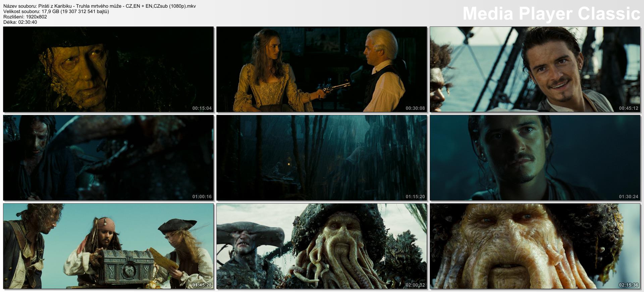Image resolution: width=644 pixels, height=292 pixels.
Task: Select the 01:45:28 timestamp on the chest frame
Action: (202, 285)
